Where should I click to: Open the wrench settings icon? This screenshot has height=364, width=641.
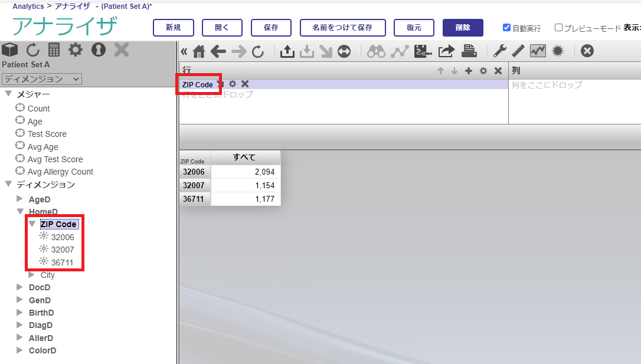[500, 51]
